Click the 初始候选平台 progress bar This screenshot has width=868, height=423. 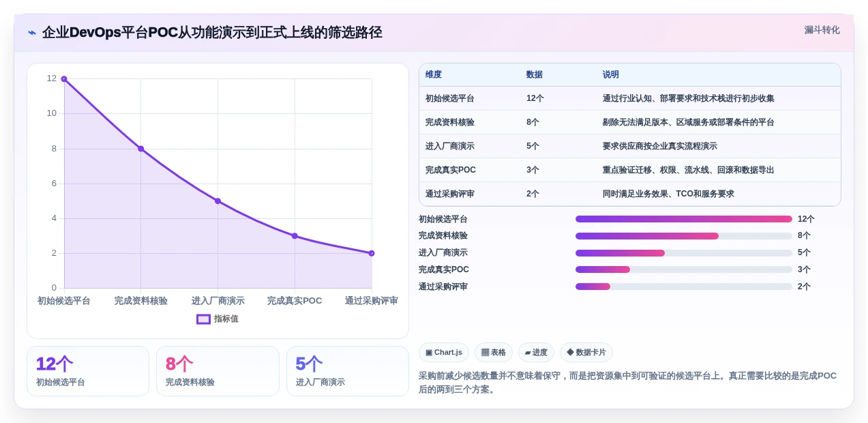684,219
